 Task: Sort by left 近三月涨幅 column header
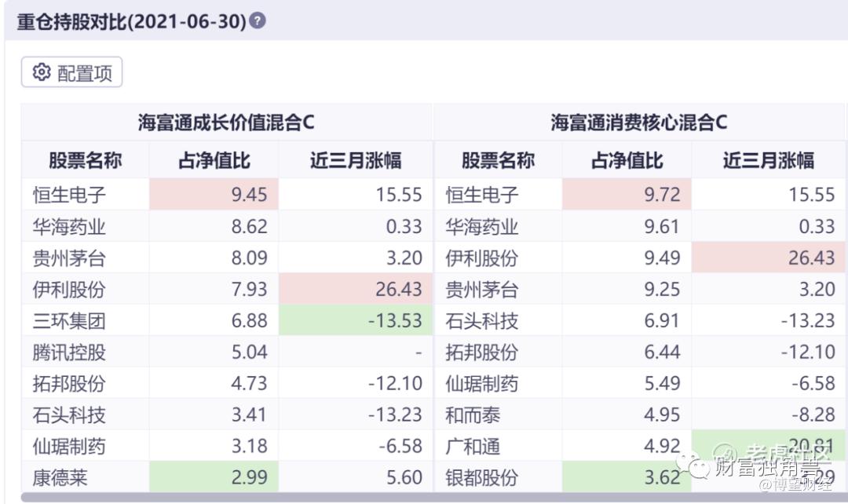pyautogui.click(x=355, y=161)
